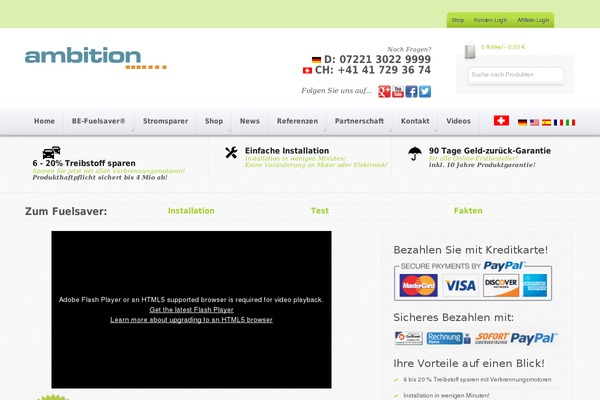Click 90 Tage Geld-zurück-Garantie heading
The height and width of the screenshot is (400, 600).
tap(490, 151)
